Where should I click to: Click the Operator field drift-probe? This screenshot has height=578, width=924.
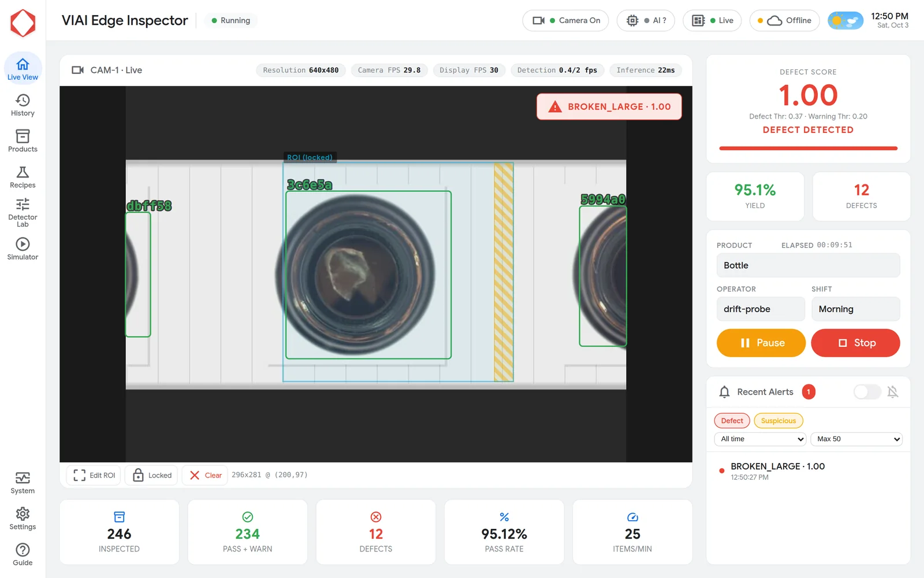(761, 309)
